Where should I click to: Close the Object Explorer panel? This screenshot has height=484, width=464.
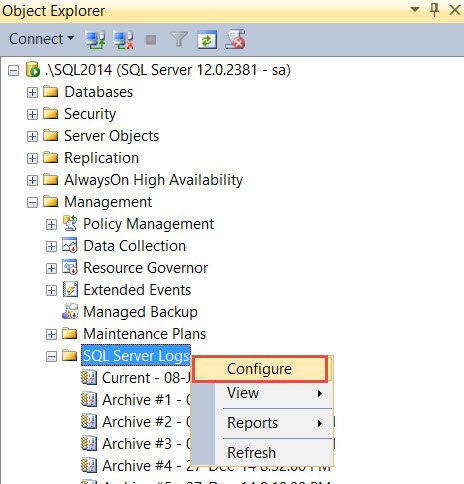click(x=455, y=10)
